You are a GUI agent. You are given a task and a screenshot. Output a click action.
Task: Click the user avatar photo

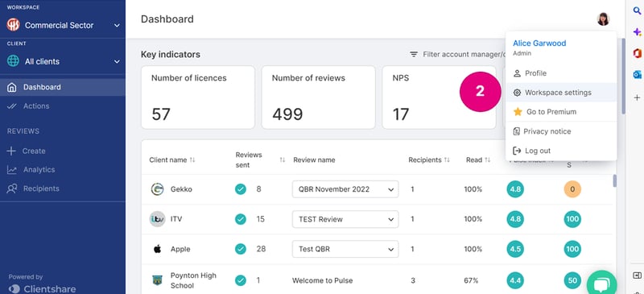[x=603, y=19]
